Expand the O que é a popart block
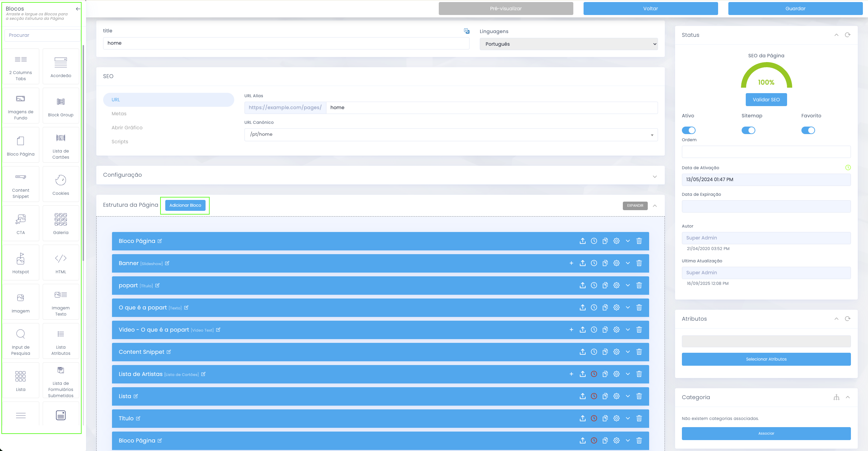 point(628,308)
